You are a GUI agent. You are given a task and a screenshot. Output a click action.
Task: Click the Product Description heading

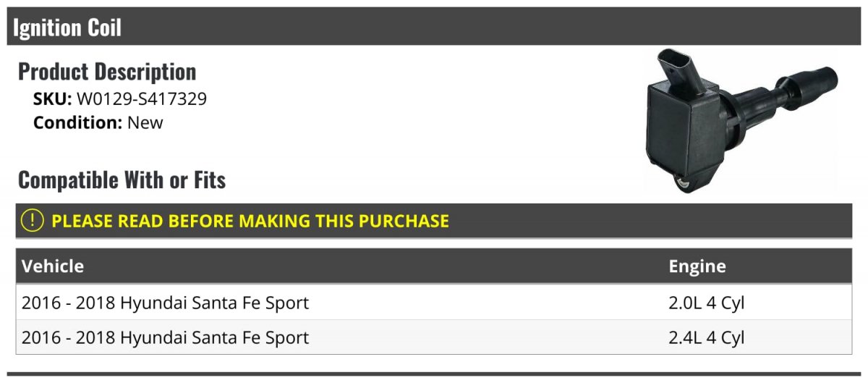107,72
